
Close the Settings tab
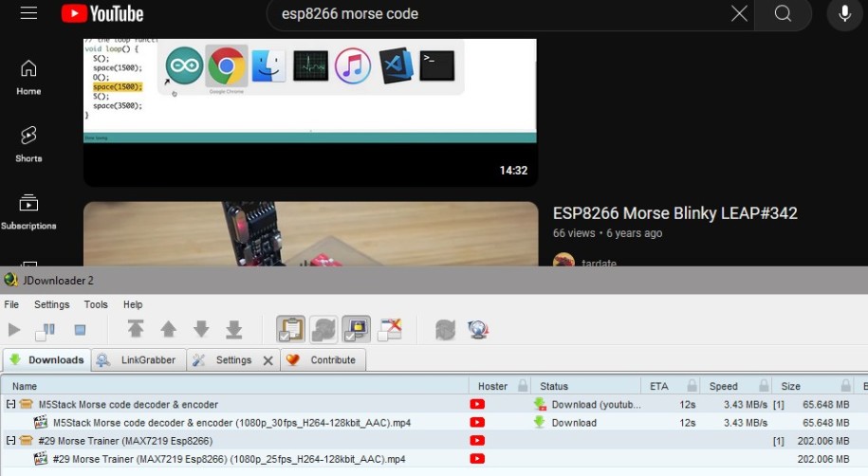click(x=268, y=361)
